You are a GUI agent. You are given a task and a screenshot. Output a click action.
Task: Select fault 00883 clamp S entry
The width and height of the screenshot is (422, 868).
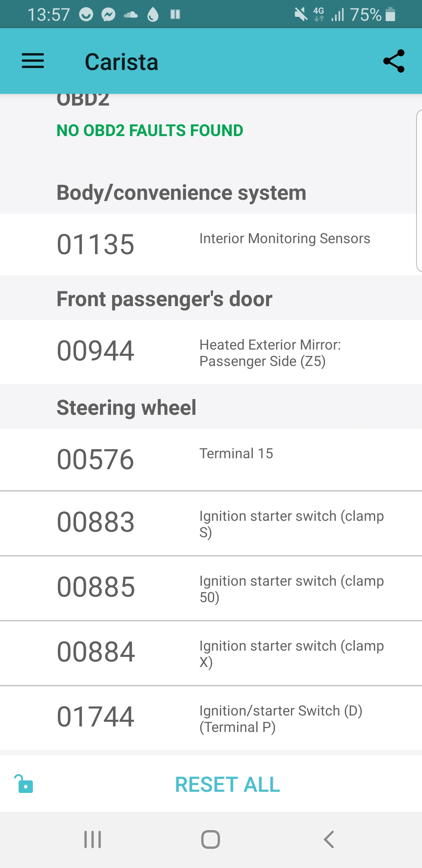pyautogui.click(x=211, y=523)
